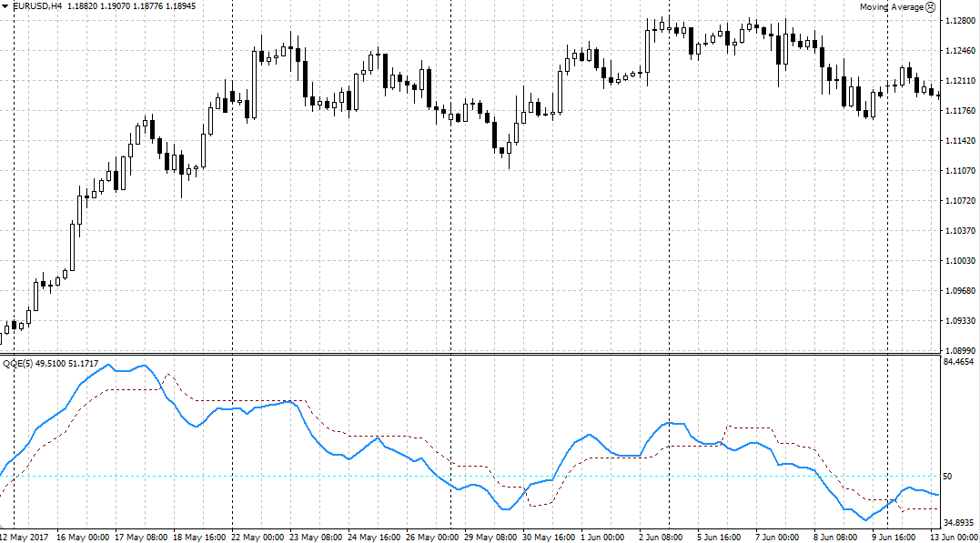Select the 22 May 00:00 time label
The height and width of the screenshot is (543, 980).
coord(258,537)
